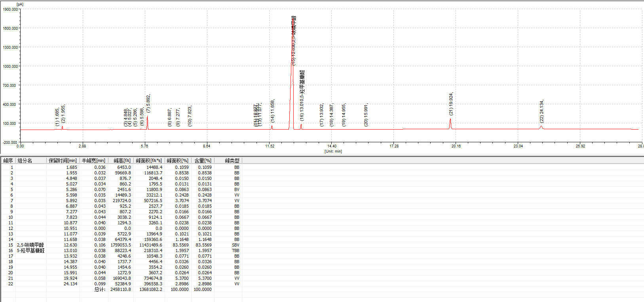Click the 半峰宽[min] column header
Viewport: 644px width, 302px height.
coord(93,161)
